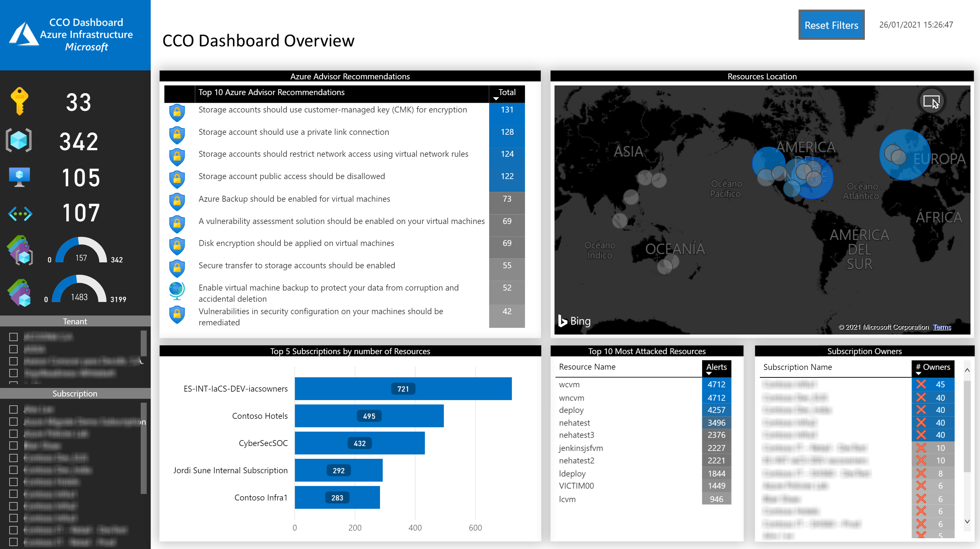Click the virtual network arrows icon

[x=20, y=213]
